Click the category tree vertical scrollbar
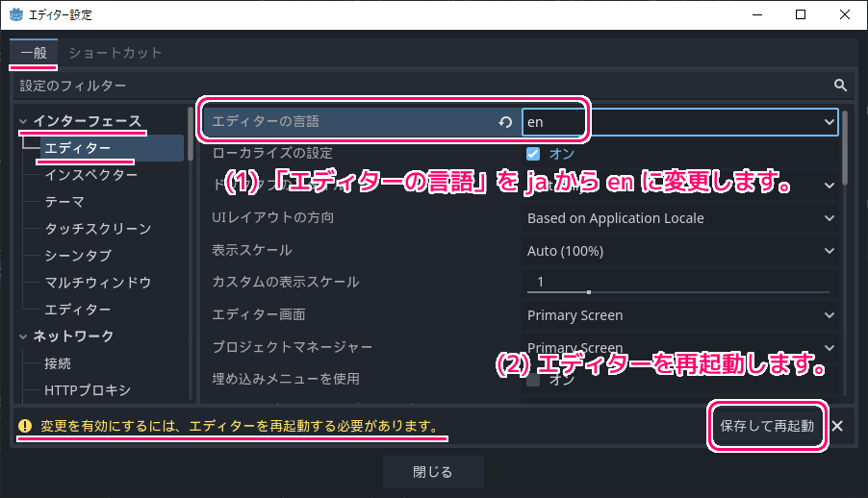Screen dimensions: 868x498 coord(191,134)
